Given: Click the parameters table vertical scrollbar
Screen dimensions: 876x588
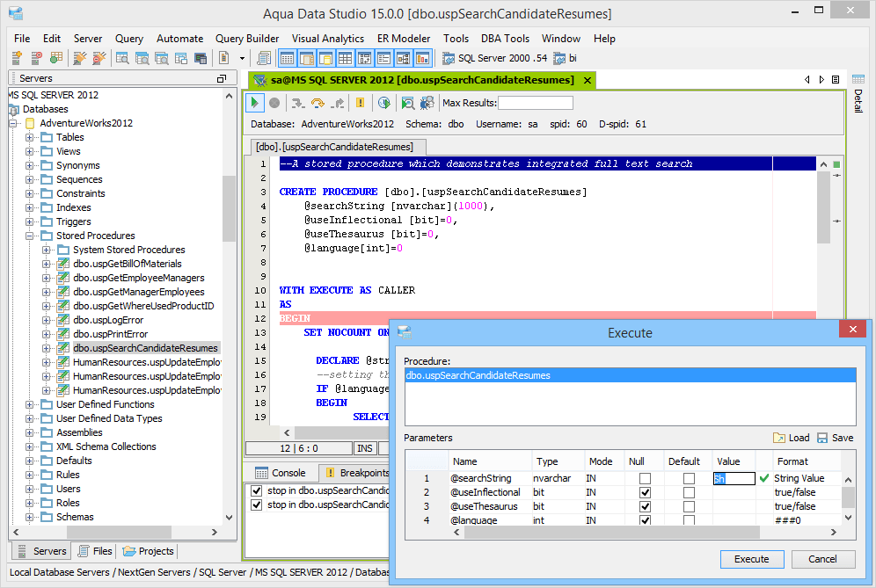Looking at the screenshot, I should point(847,498).
